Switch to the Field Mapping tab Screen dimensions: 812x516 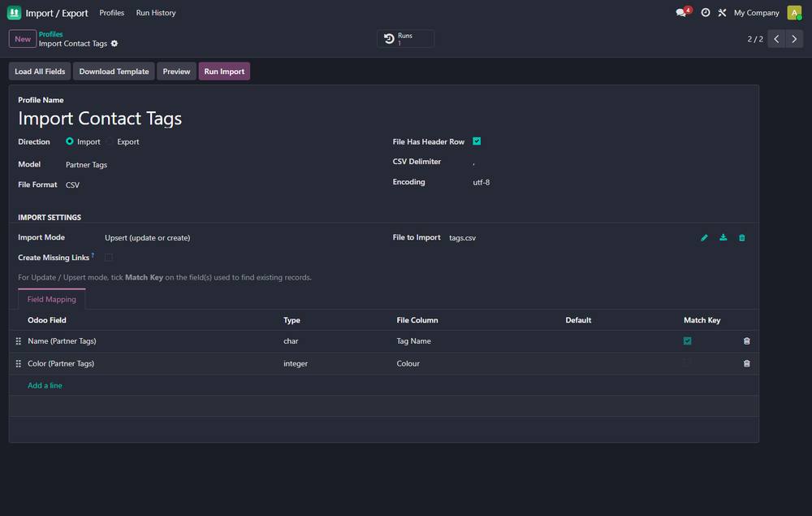click(x=52, y=300)
